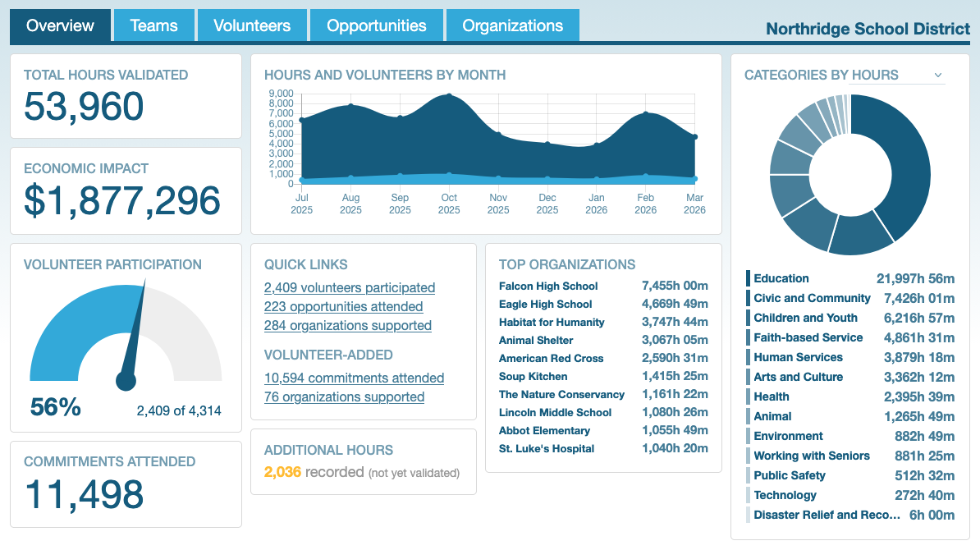Open the Volunteers tab

(x=251, y=25)
